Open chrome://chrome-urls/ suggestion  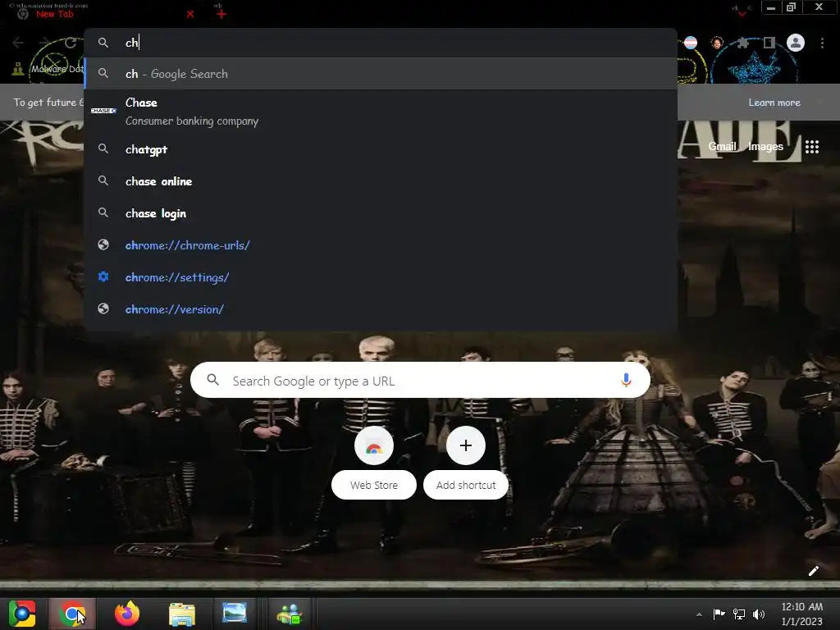381,245
